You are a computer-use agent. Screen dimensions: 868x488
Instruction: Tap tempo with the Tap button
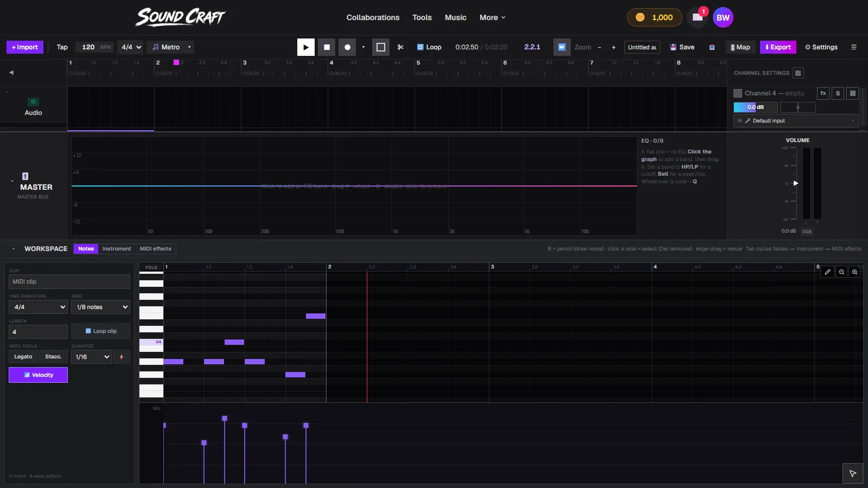click(62, 47)
